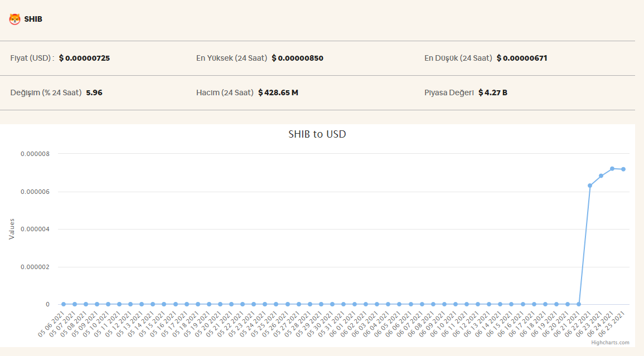Click the 0.000004 y-axis label
Image resolution: width=644 pixels, height=356 pixels.
35,229
